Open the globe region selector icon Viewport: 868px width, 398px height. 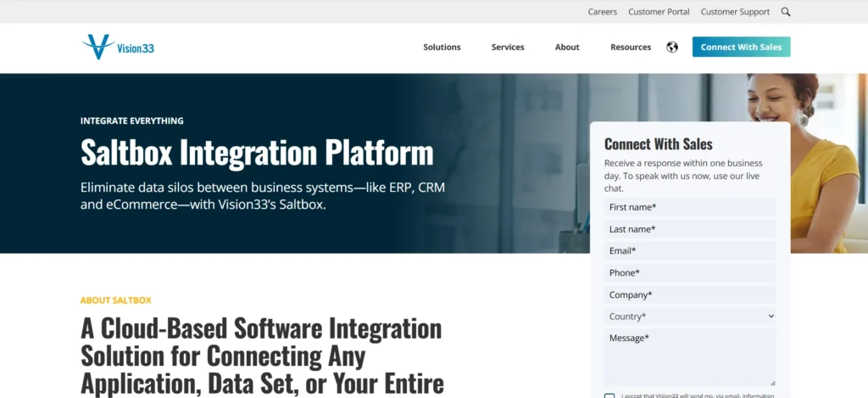[x=672, y=48]
